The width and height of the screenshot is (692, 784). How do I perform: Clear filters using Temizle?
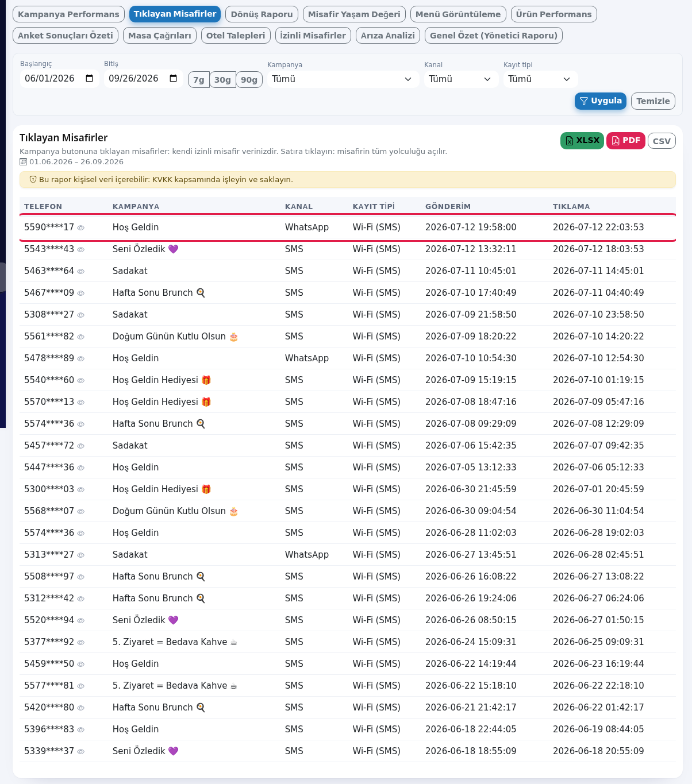click(x=653, y=101)
